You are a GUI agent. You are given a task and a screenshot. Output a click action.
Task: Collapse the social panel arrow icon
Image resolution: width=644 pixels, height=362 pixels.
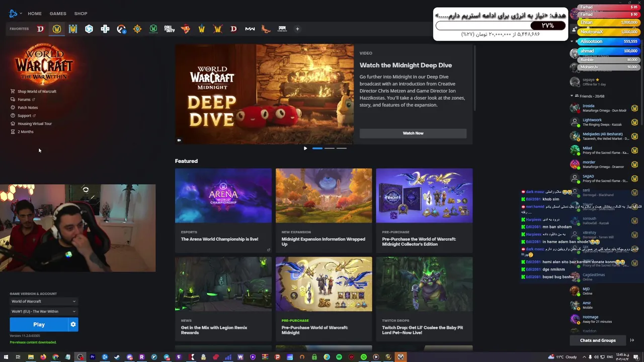pyautogui.click(x=632, y=340)
